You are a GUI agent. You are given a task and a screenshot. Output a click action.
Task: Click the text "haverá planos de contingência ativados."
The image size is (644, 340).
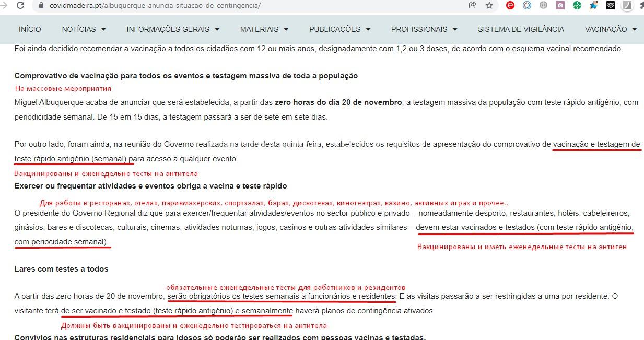click(365, 311)
